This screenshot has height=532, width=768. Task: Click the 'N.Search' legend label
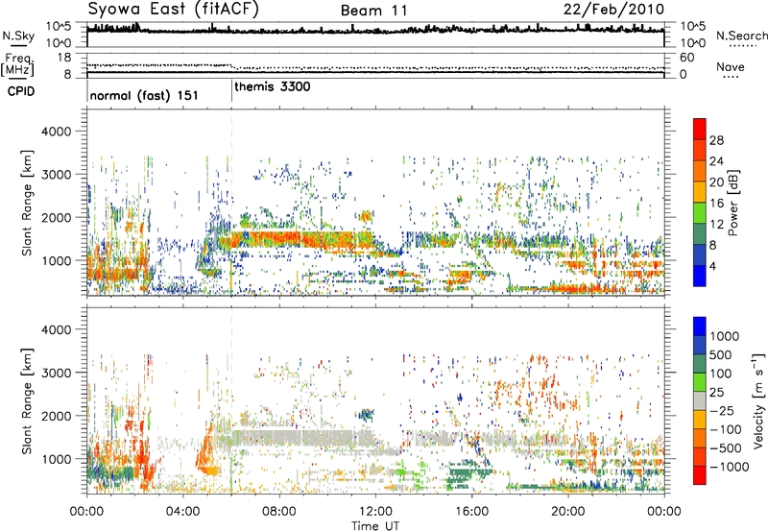pyautogui.click(x=741, y=36)
